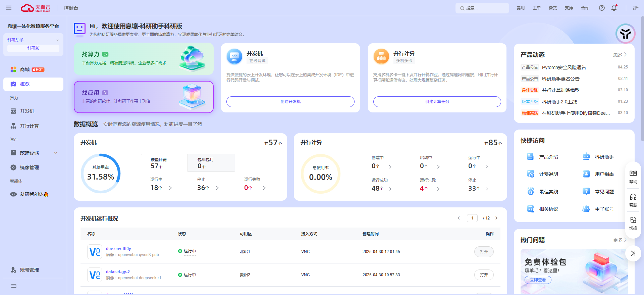Image resolution: width=644 pixels, height=295 pixels.
Task: Open 科研助手2.0上线 announcement
Action: [559, 102]
